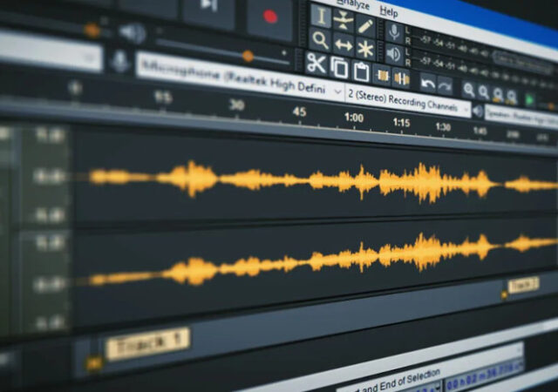Screen dimensions: 558x392
Task: Click microphone icon left of device dropdown
Action: pyautogui.click(x=120, y=61)
